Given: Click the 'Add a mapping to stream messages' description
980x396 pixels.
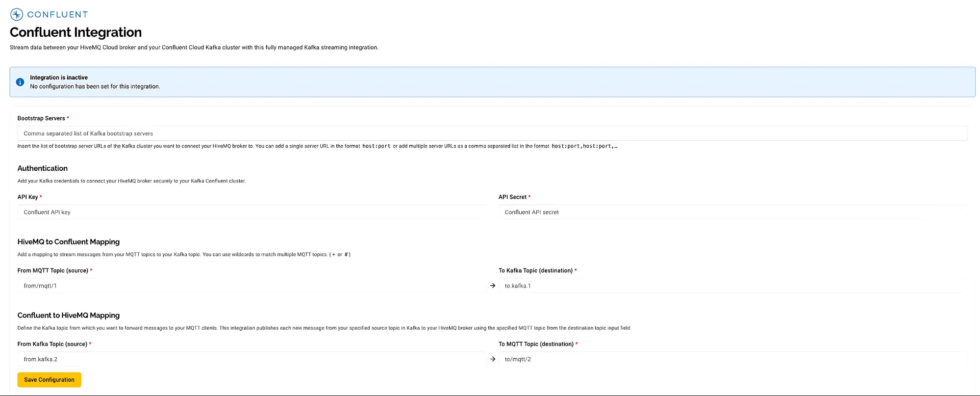Looking at the screenshot, I should 184,255.
